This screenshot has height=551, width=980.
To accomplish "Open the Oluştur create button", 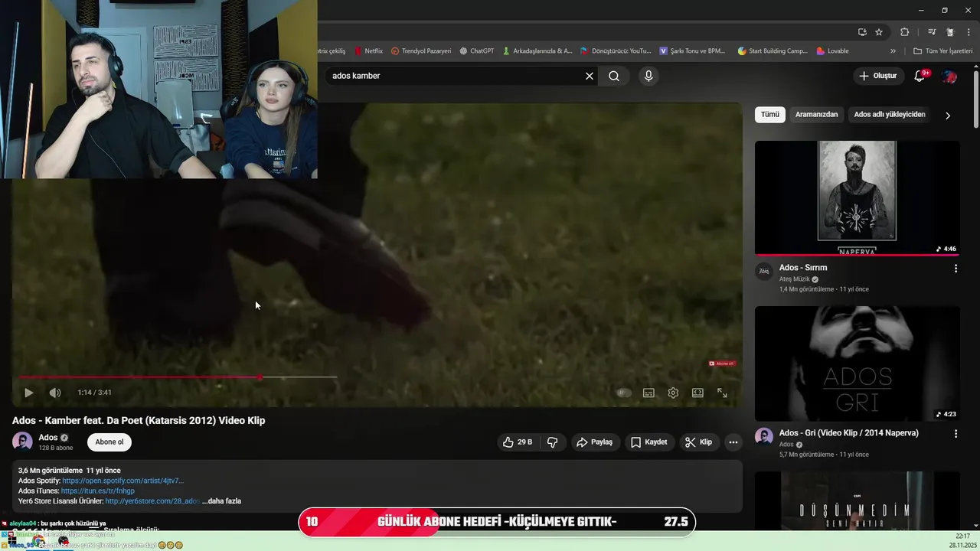I will (877, 76).
